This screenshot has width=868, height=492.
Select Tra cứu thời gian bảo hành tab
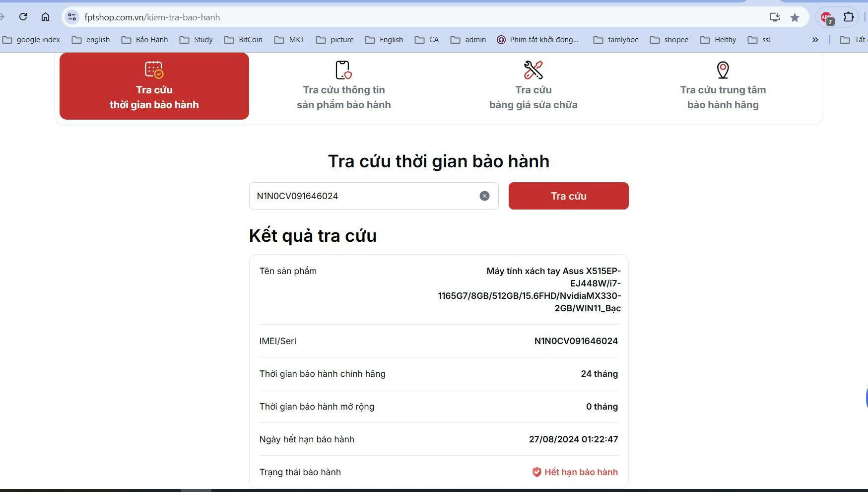click(154, 86)
